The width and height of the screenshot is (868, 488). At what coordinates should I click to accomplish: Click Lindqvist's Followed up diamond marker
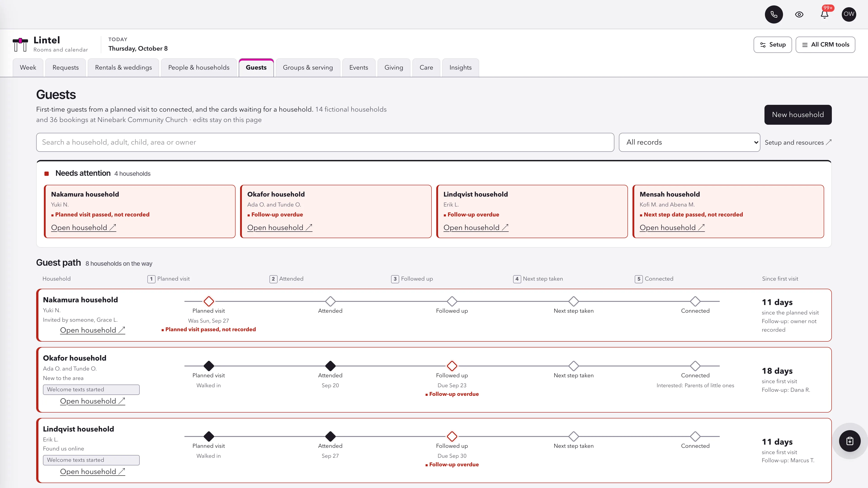[x=452, y=436]
